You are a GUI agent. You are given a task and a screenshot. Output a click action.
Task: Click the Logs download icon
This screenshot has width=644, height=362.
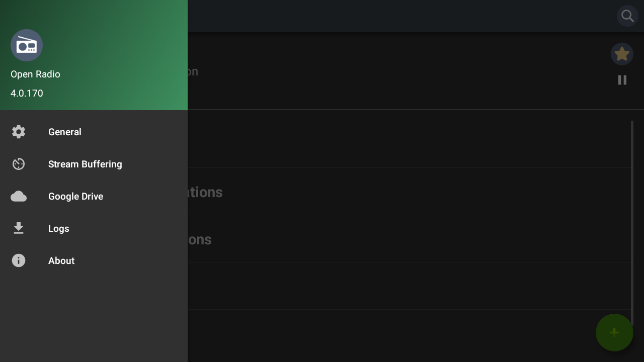(19, 228)
